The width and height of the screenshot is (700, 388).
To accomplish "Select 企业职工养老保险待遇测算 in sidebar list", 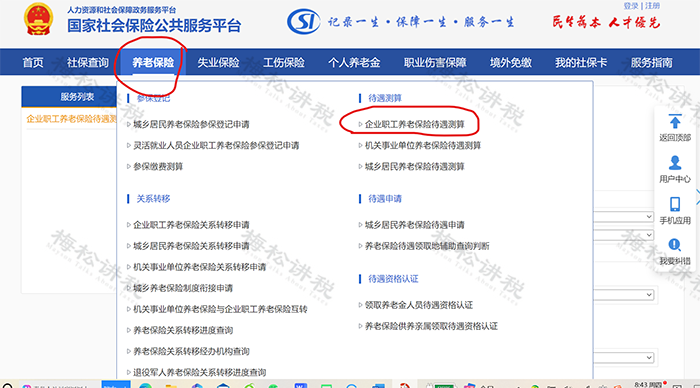I will point(71,119).
